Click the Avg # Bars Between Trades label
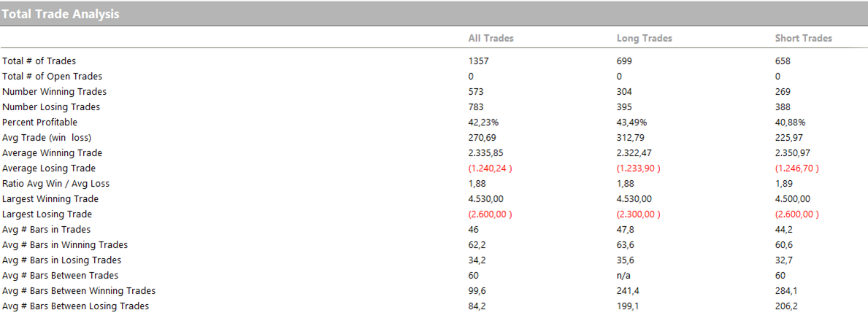Image resolution: width=868 pixels, height=318 pixels. coord(60,276)
